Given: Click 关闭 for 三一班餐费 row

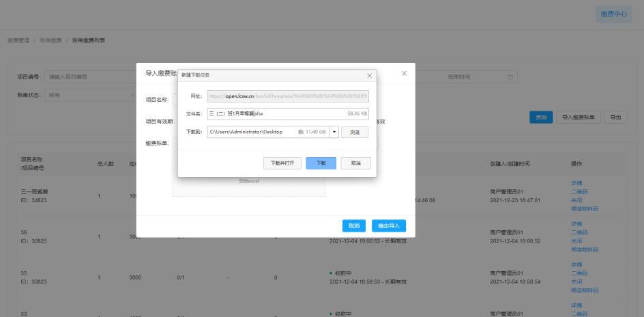Looking at the screenshot, I should click(576, 200).
